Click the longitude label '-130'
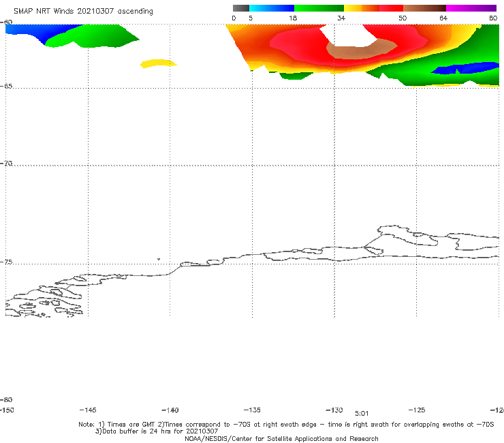Screen dimensions: 504x443 (x=334, y=410)
